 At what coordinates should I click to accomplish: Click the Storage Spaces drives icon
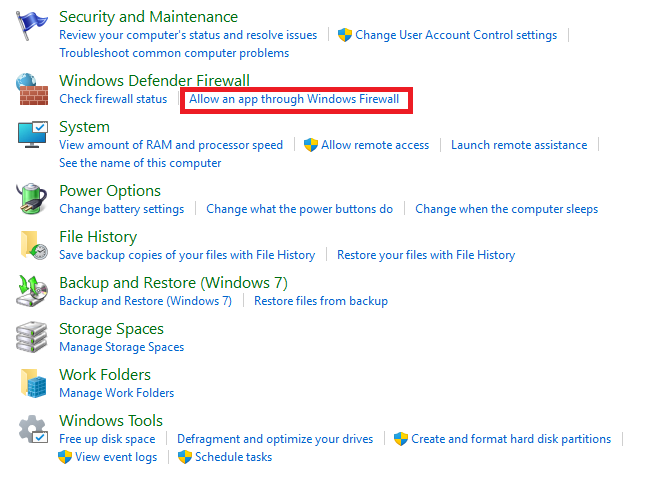tap(32, 337)
